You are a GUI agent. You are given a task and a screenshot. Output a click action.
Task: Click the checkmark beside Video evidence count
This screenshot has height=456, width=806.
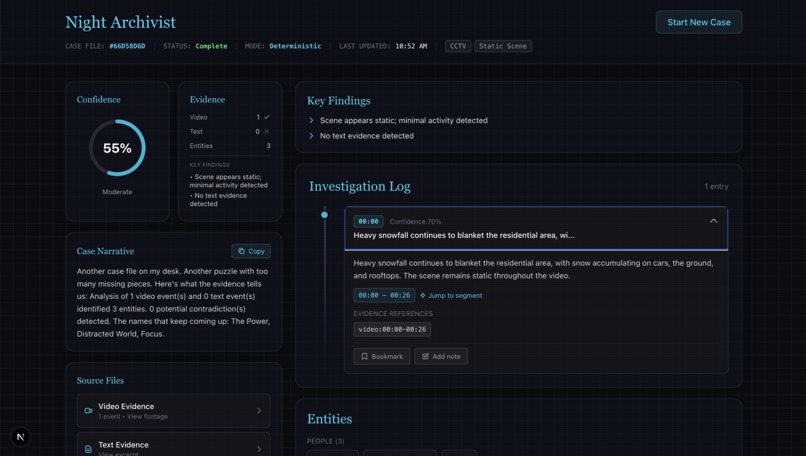coord(267,117)
